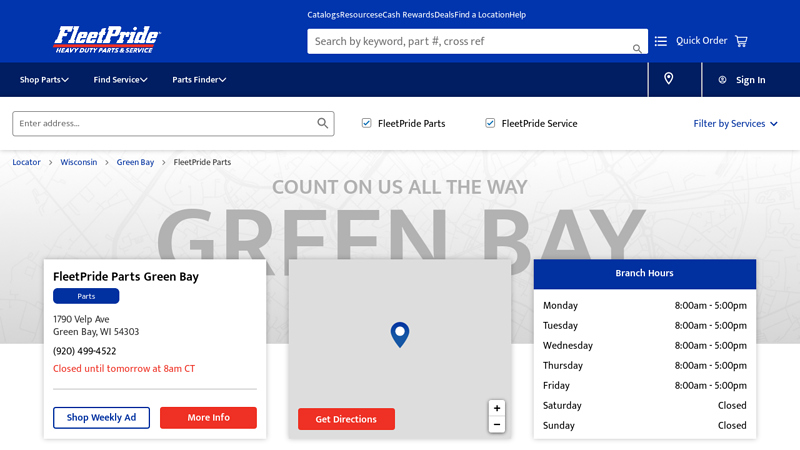Click the search magnifier icon in header
Screen dimensions: 800x450
(x=637, y=48)
